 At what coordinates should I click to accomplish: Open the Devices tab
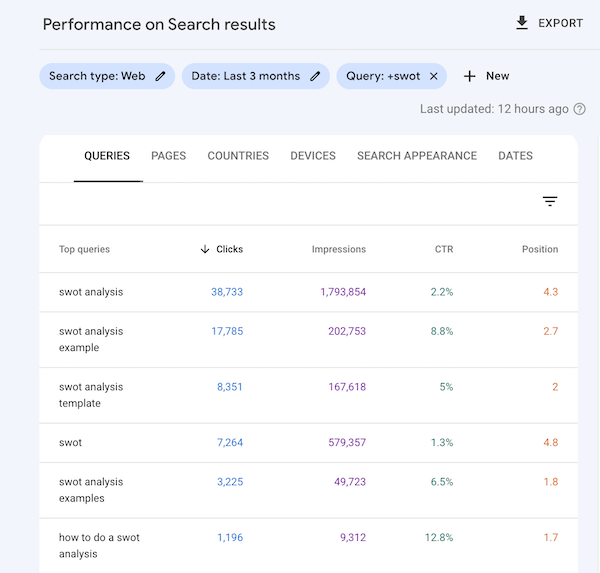tap(313, 156)
